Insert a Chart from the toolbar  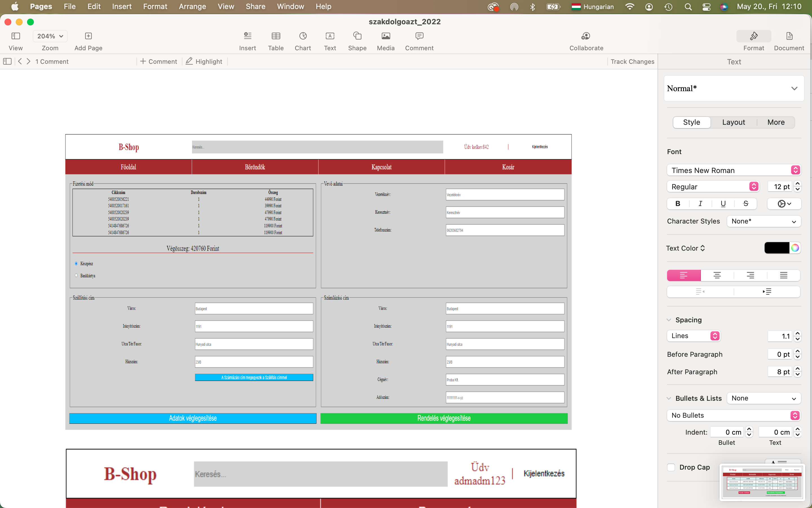[x=303, y=36]
